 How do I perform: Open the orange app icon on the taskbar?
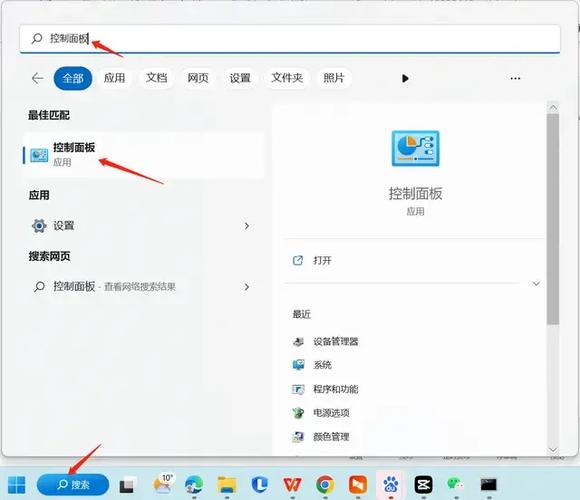(x=358, y=485)
